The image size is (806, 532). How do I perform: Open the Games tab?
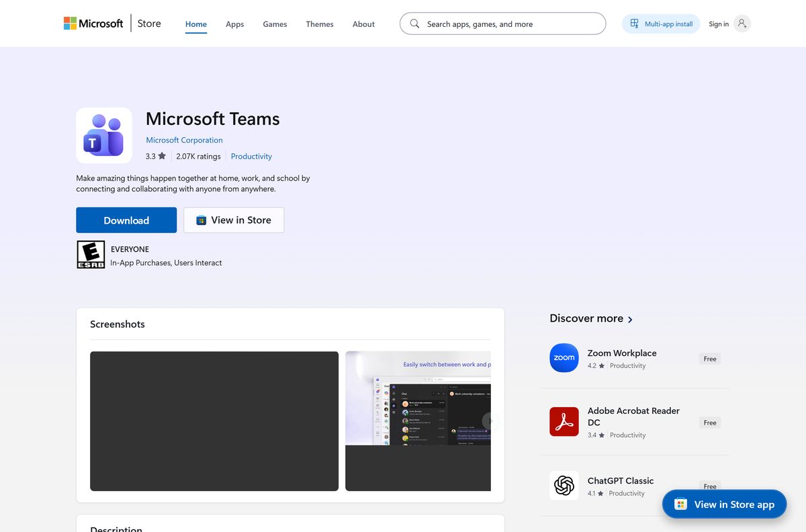click(275, 24)
